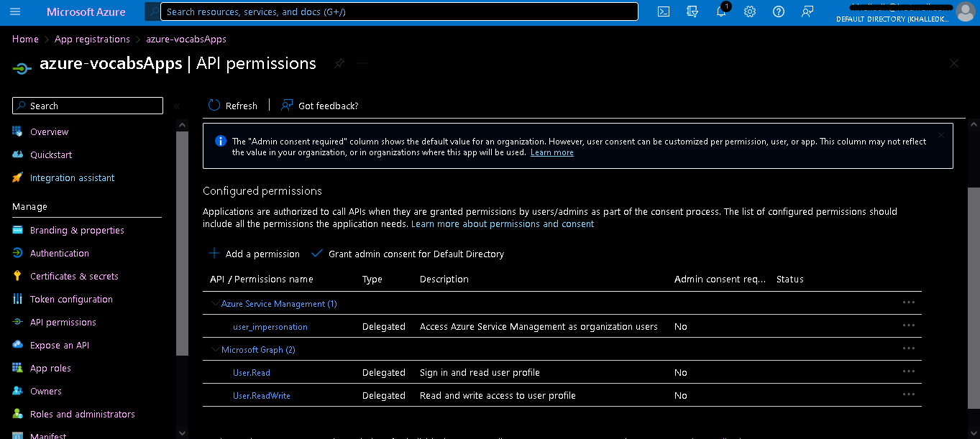The width and height of the screenshot is (980, 439).
Task: Open the Azure portal hamburger menu
Action: pos(15,11)
